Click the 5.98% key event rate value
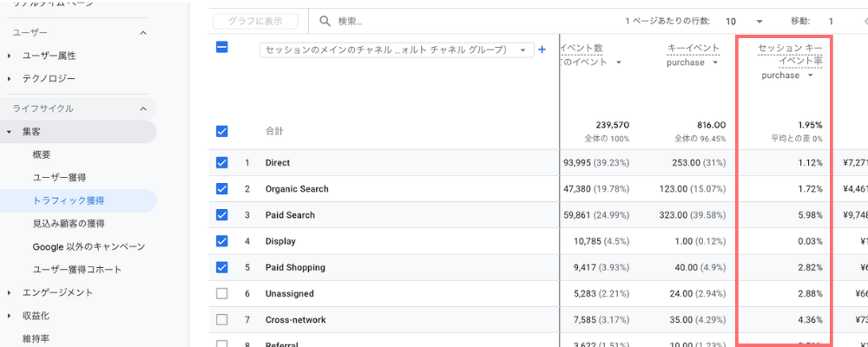The image size is (868, 347). pos(811,215)
